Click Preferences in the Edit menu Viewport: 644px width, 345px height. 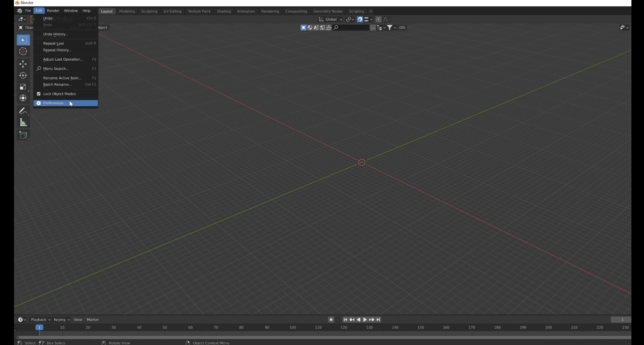click(x=55, y=103)
